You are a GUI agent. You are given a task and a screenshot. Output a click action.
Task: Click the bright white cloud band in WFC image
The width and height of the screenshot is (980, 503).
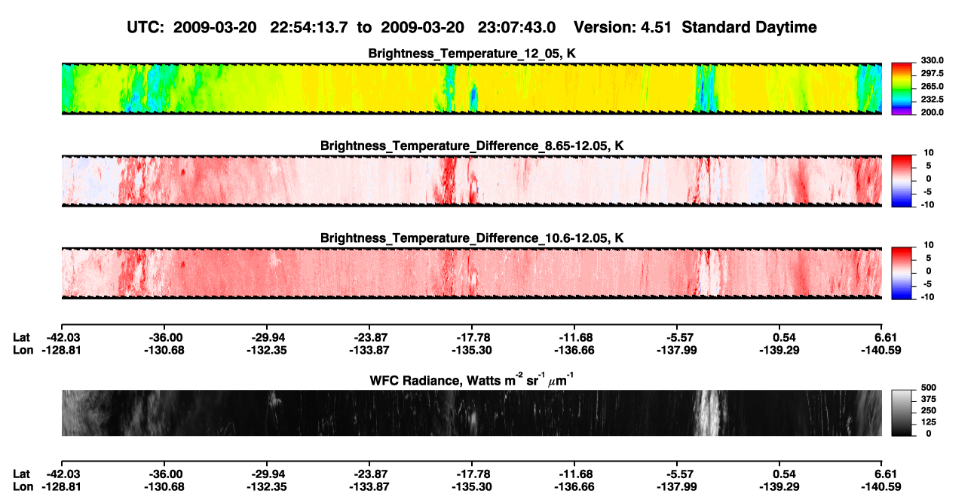706,413
